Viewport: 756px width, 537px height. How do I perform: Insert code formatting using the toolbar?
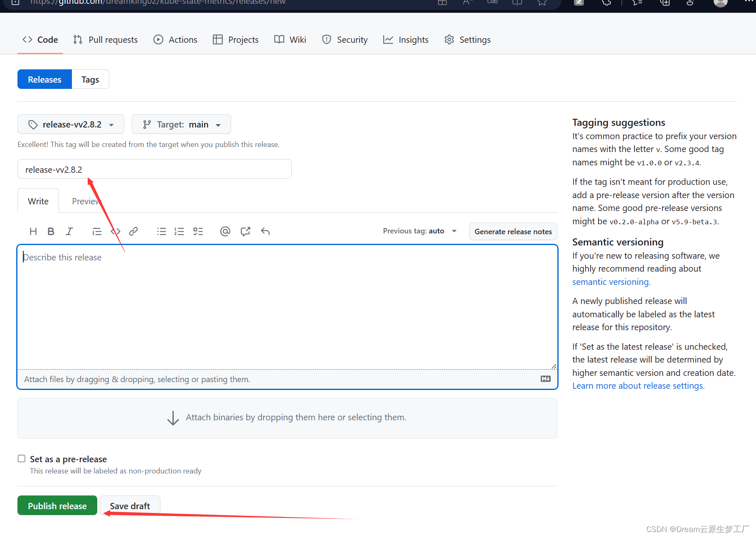[x=116, y=231]
